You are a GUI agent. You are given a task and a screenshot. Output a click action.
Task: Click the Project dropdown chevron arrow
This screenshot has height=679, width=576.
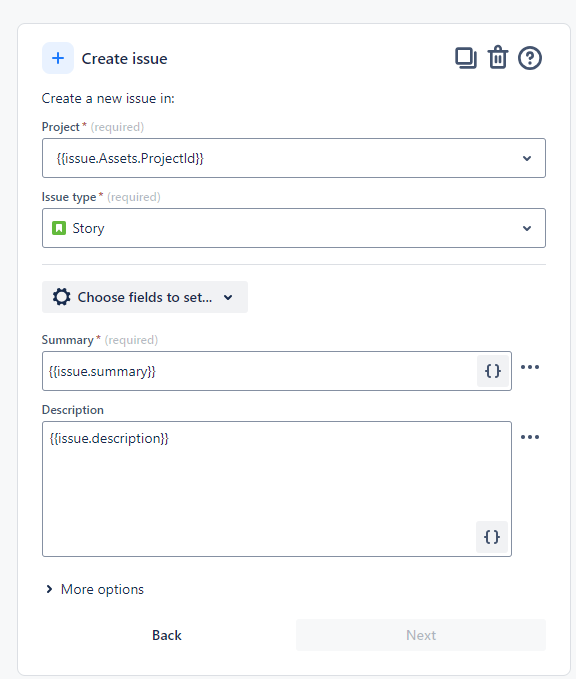click(527, 158)
